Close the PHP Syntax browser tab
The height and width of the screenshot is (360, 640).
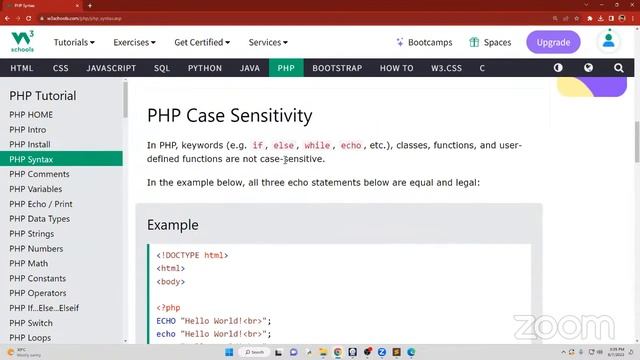(78, 6)
